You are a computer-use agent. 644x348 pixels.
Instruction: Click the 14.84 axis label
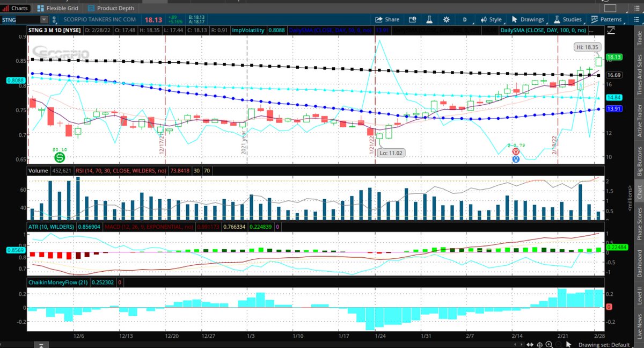coord(613,98)
